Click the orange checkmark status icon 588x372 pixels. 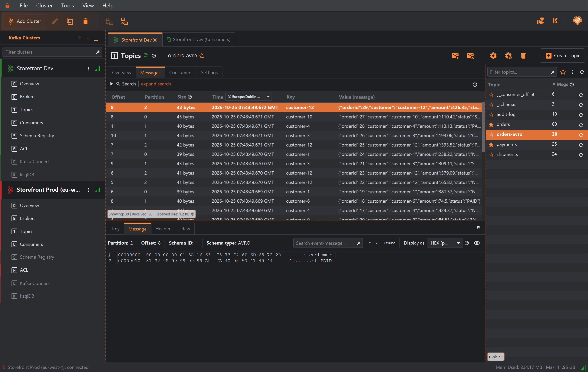point(577,20)
